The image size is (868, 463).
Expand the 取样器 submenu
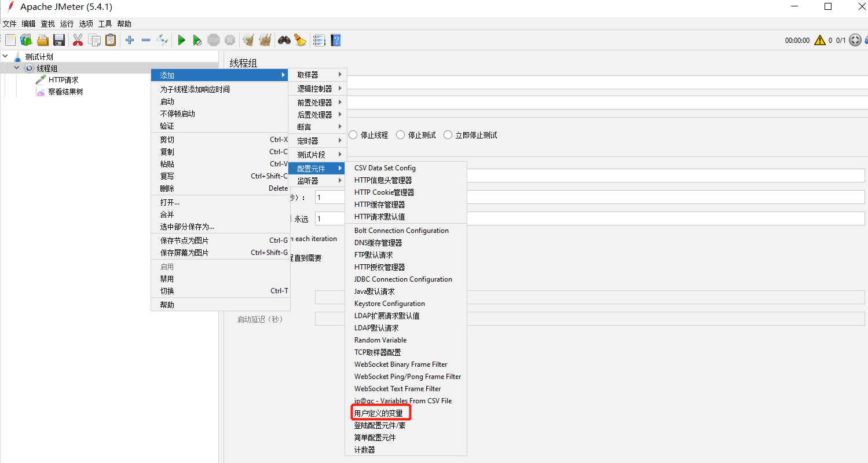point(318,75)
